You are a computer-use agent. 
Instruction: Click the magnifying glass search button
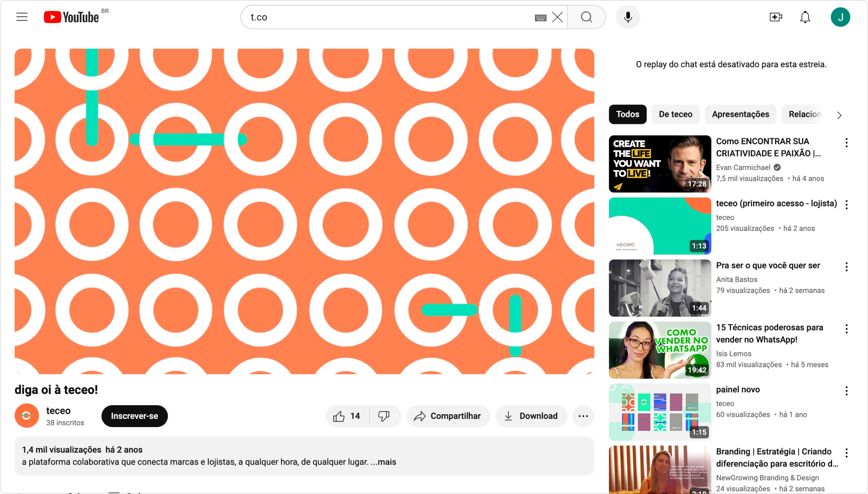587,17
